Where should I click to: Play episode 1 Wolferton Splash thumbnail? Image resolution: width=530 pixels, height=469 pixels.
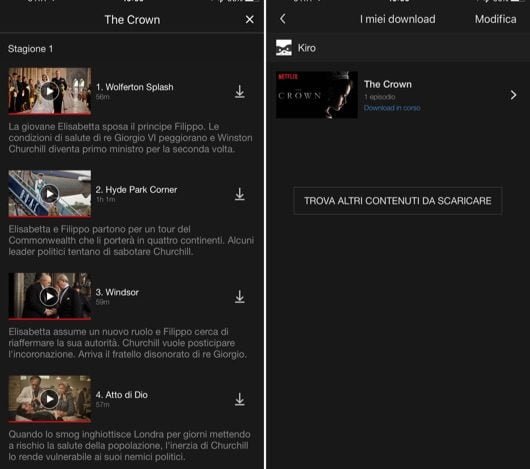click(x=50, y=91)
